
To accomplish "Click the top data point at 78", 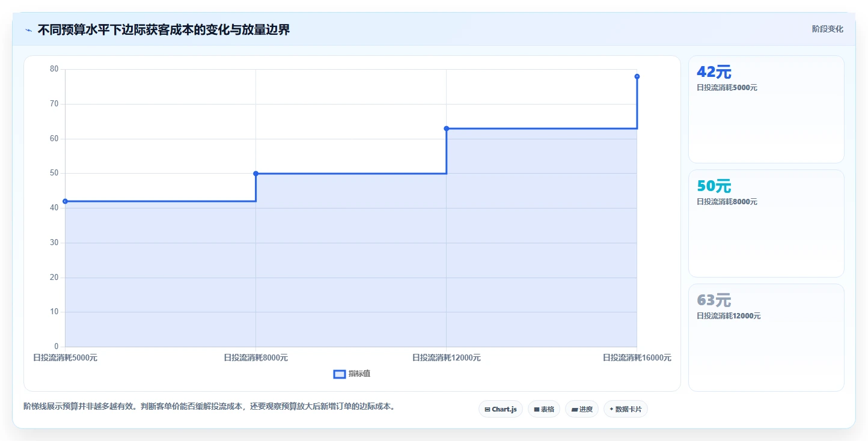I will pos(637,76).
